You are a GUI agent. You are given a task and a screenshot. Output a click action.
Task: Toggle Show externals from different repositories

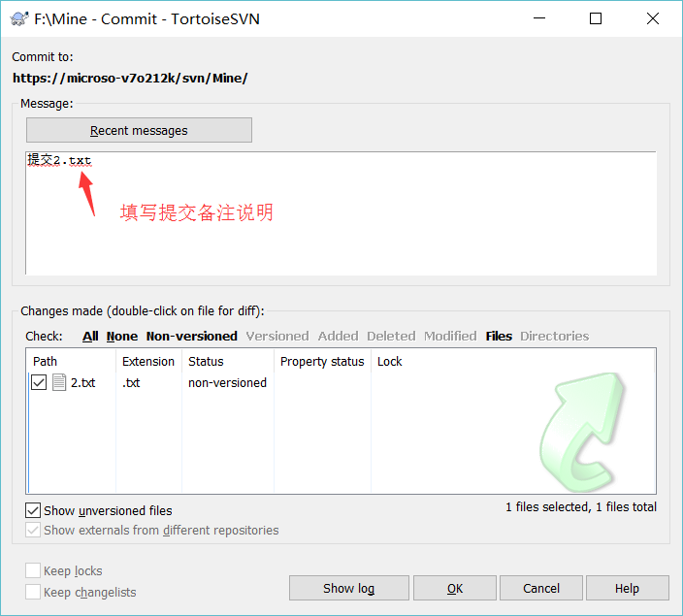(33, 530)
